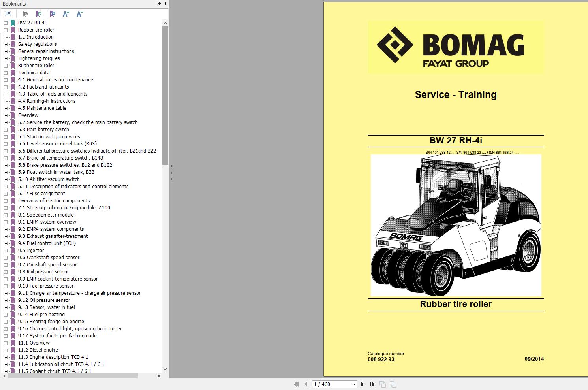This screenshot has height=390, width=588.
Task: Open bookmark 5.8 Brake pressure switches
Action: click(x=65, y=165)
